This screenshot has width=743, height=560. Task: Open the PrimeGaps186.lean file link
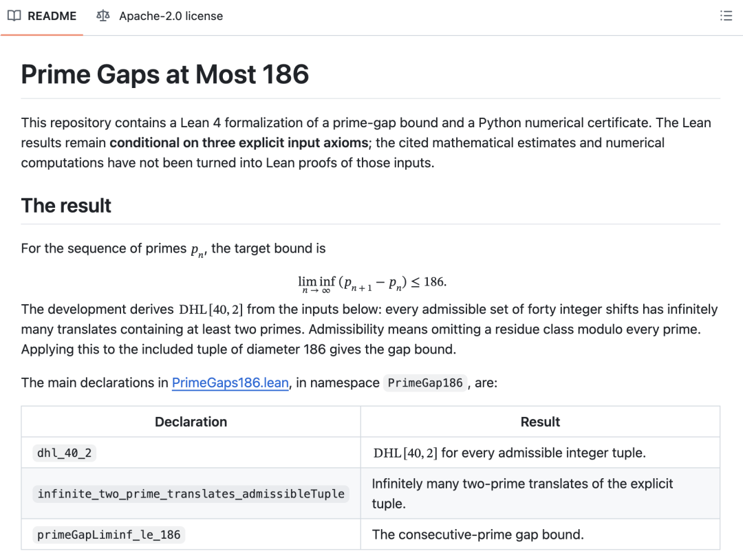click(230, 383)
